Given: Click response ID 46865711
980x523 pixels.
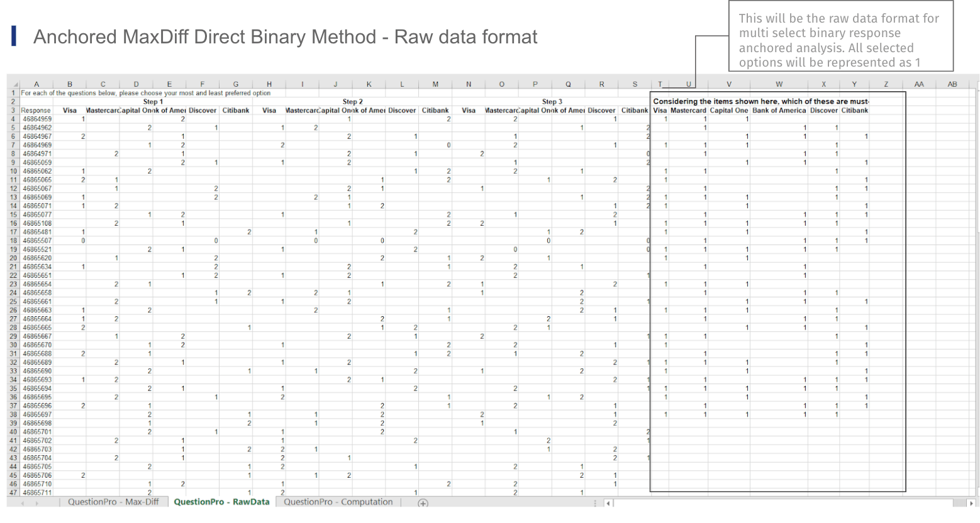Looking at the screenshot, I should click(36, 493).
